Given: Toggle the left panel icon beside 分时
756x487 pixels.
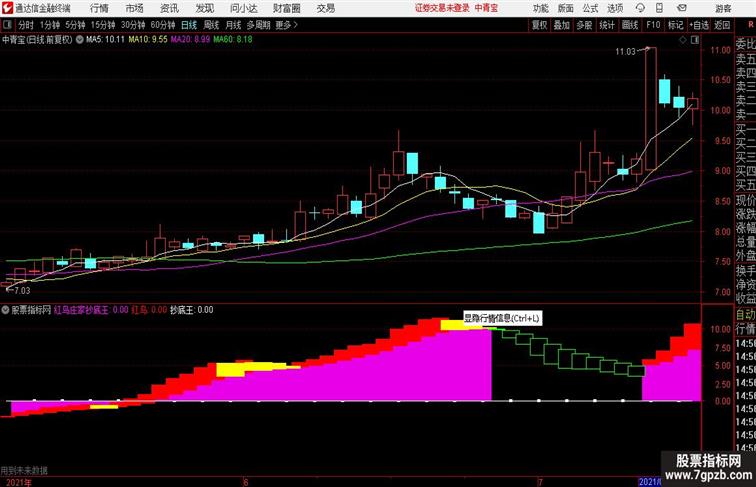Looking at the screenshot, I should (x=7, y=25).
